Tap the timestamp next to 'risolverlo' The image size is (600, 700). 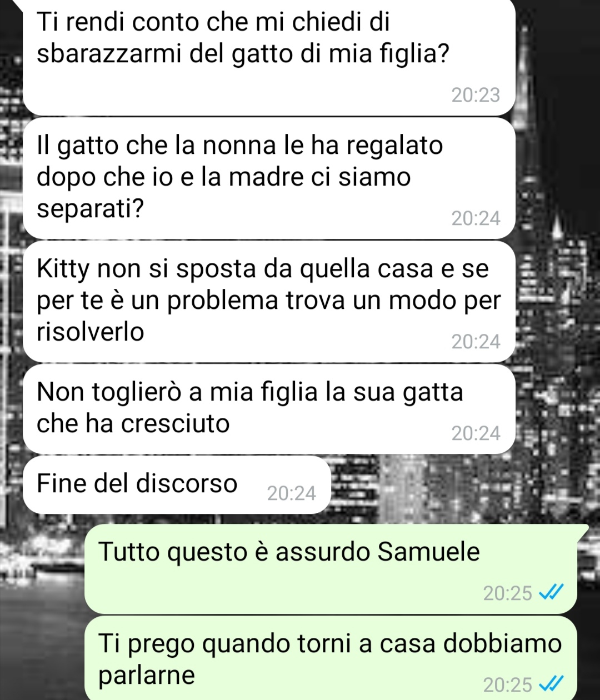click(x=476, y=342)
